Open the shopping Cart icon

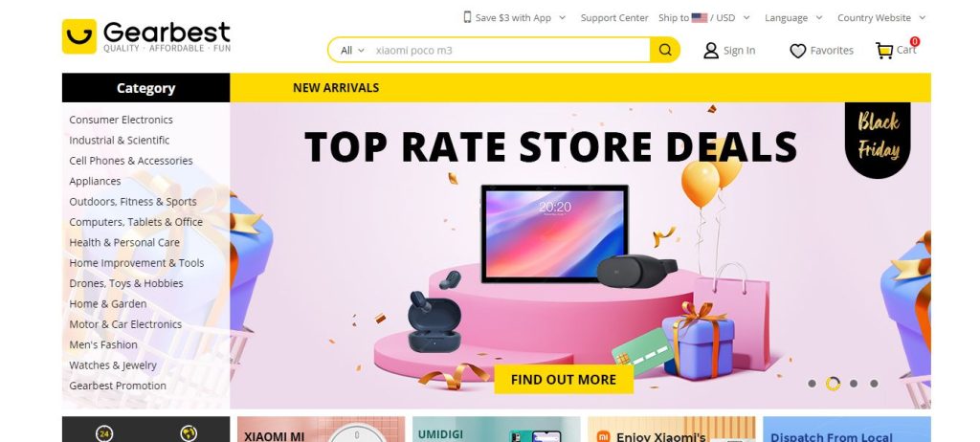tap(883, 51)
